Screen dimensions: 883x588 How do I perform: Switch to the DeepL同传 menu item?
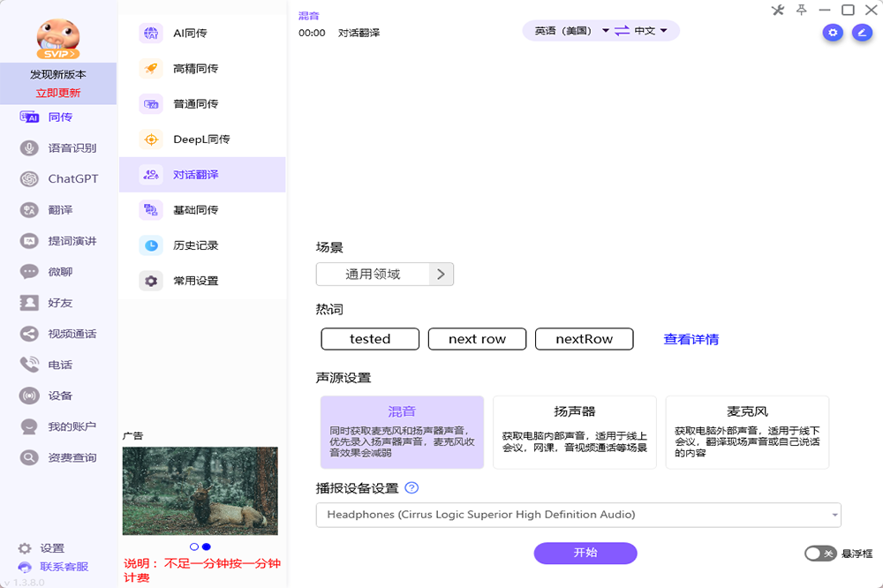[201, 139]
